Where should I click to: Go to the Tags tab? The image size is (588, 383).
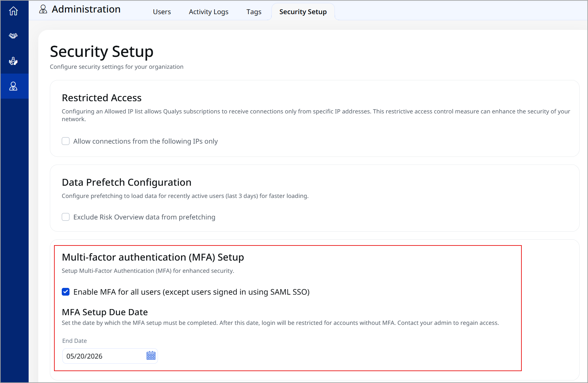pos(254,12)
